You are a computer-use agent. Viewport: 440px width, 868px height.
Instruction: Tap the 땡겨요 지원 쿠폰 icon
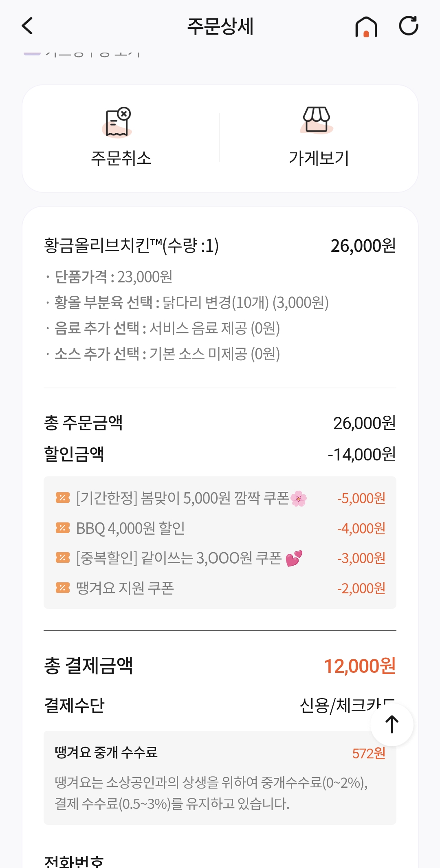62,588
